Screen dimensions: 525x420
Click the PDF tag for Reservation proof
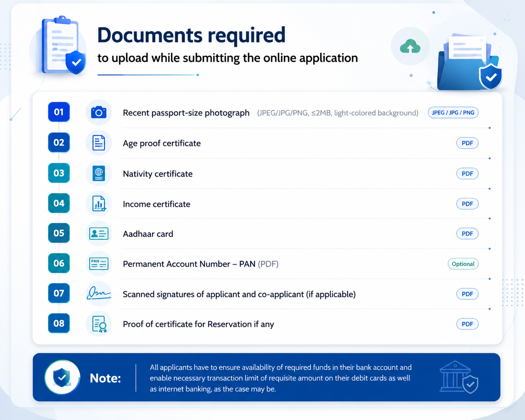[467, 324]
